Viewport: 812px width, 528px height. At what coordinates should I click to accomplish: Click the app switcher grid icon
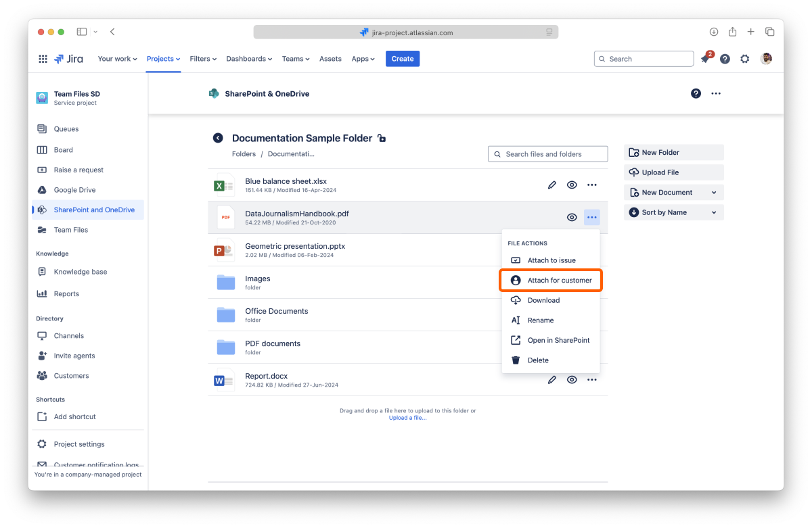click(43, 59)
